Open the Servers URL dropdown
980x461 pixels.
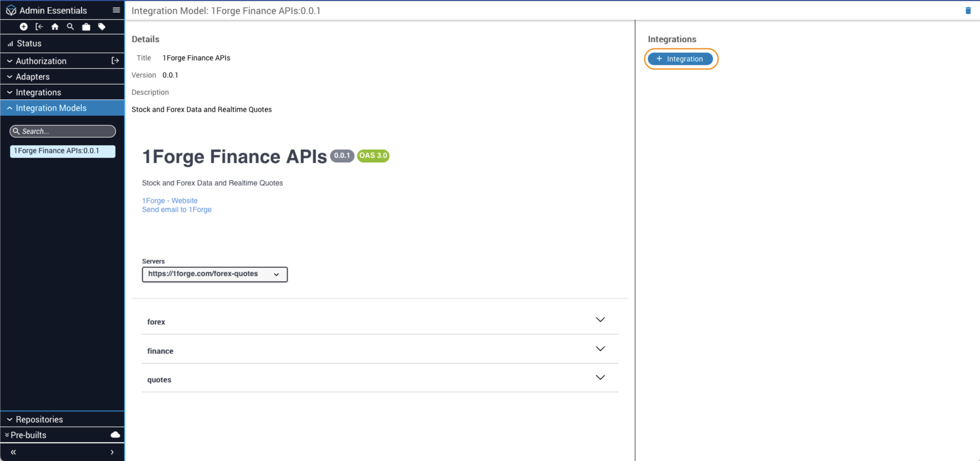pyautogui.click(x=215, y=274)
